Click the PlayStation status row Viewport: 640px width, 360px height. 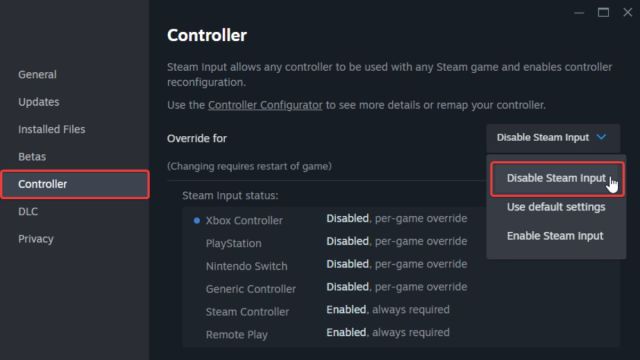point(331,242)
